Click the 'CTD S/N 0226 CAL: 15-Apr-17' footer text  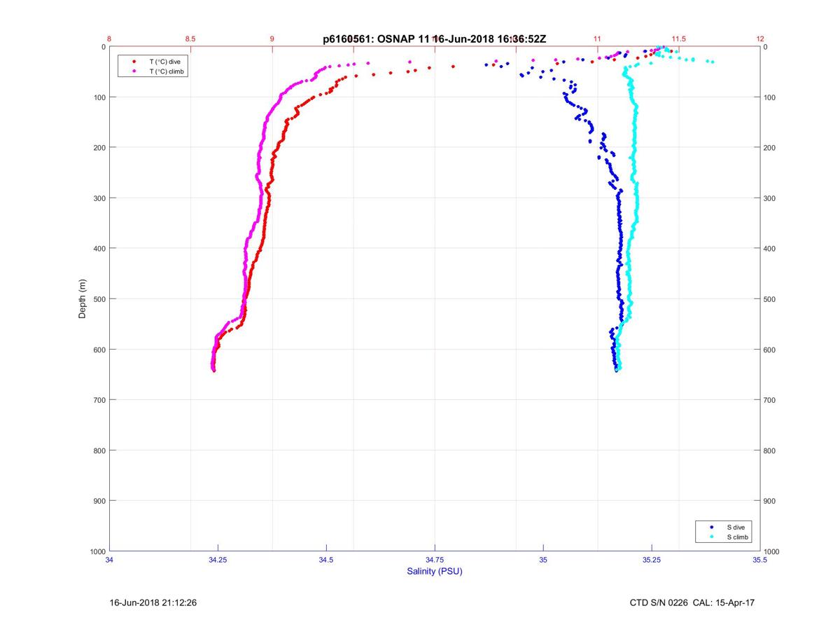tap(692, 602)
